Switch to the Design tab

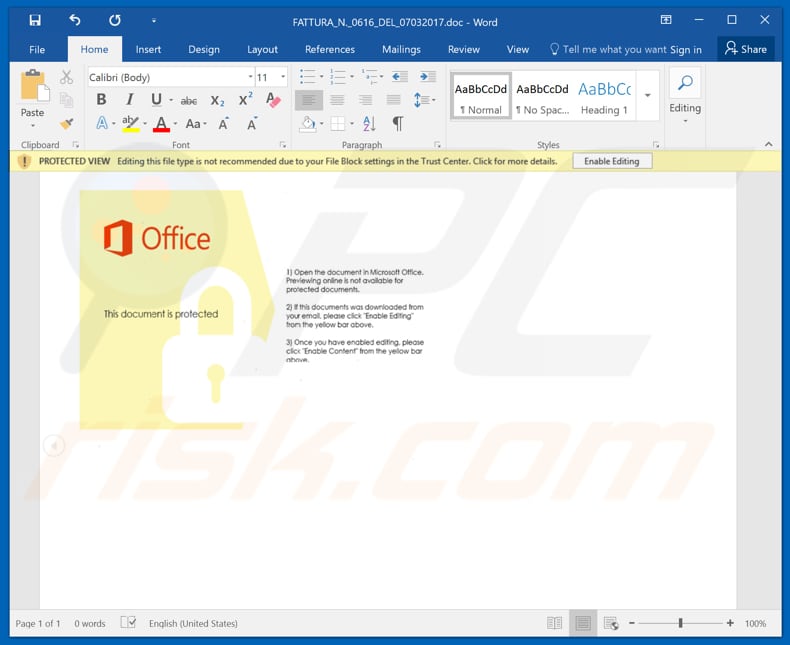(x=204, y=49)
